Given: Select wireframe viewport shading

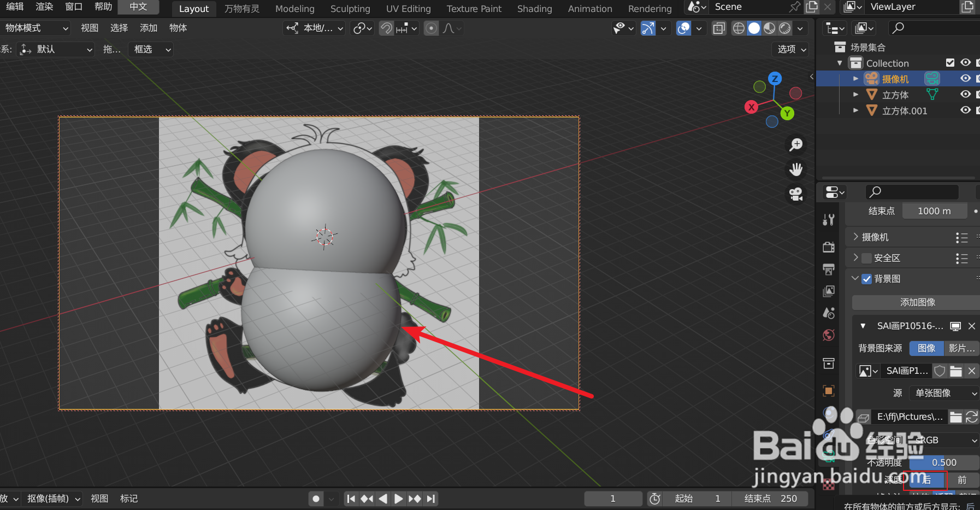Looking at the screenshot, I should (x=739, y=28).
